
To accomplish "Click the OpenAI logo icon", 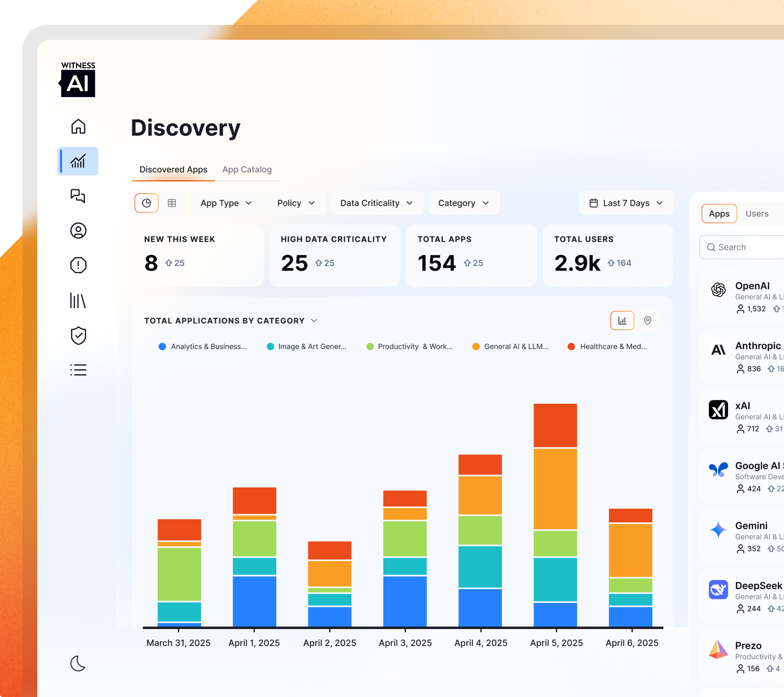I will (718, 290).
